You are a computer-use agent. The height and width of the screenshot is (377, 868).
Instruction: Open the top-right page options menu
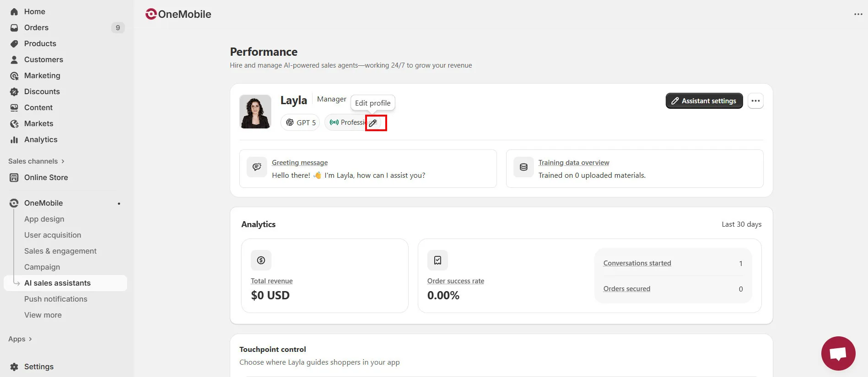coord(858,14)
